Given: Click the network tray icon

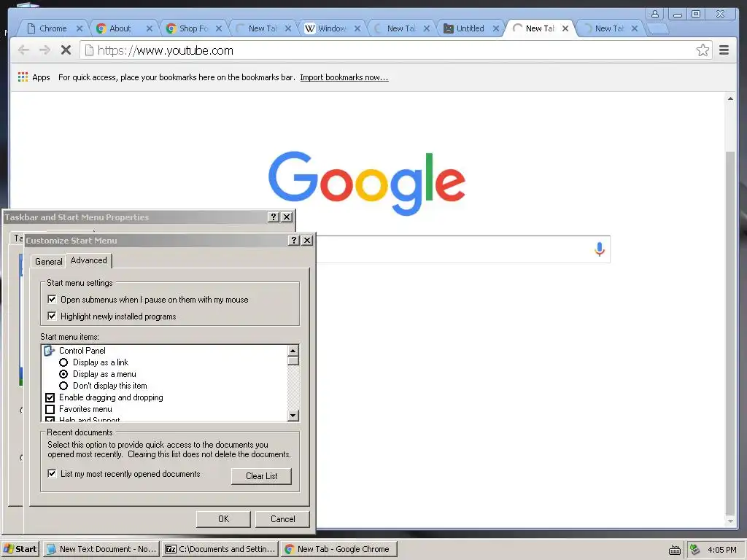Looking at the screenshot, I should coord(695,550).
